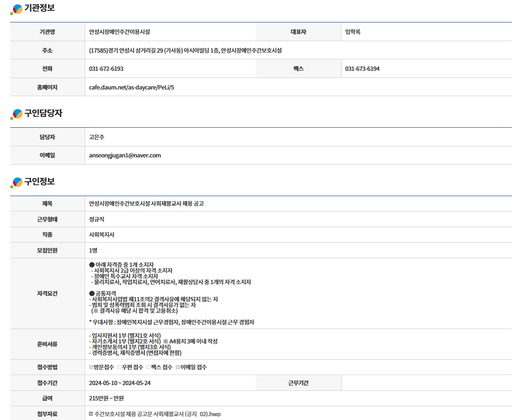Click the line 경력증명서, 재직증명서 (면접자에 한함)
Image resolution: width=532 pixels, height=420 pixels.
pyautogui.click(x=136, y=353)
